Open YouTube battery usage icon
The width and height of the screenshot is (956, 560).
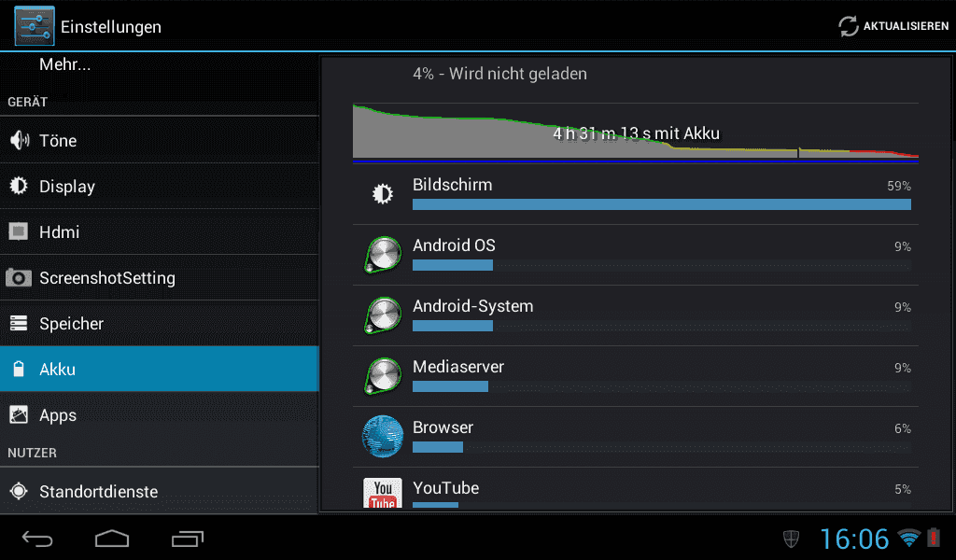click(x=383, y=493)
